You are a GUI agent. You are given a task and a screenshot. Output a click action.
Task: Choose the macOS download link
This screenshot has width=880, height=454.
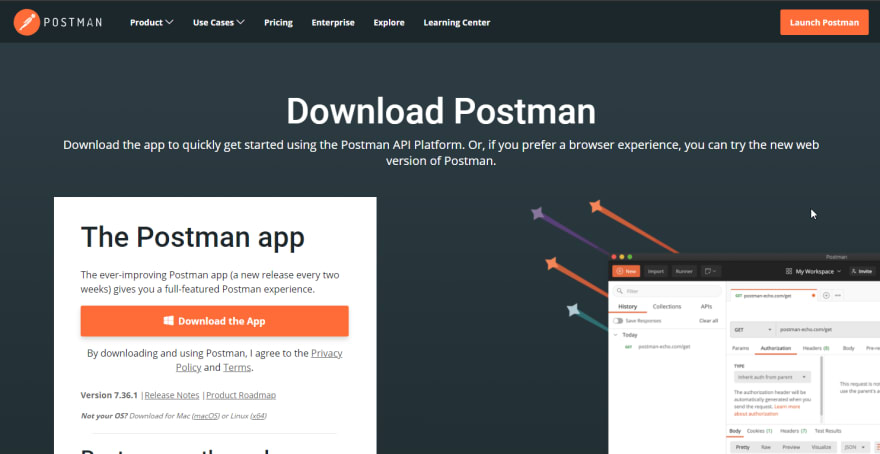(x=205, y=416)
